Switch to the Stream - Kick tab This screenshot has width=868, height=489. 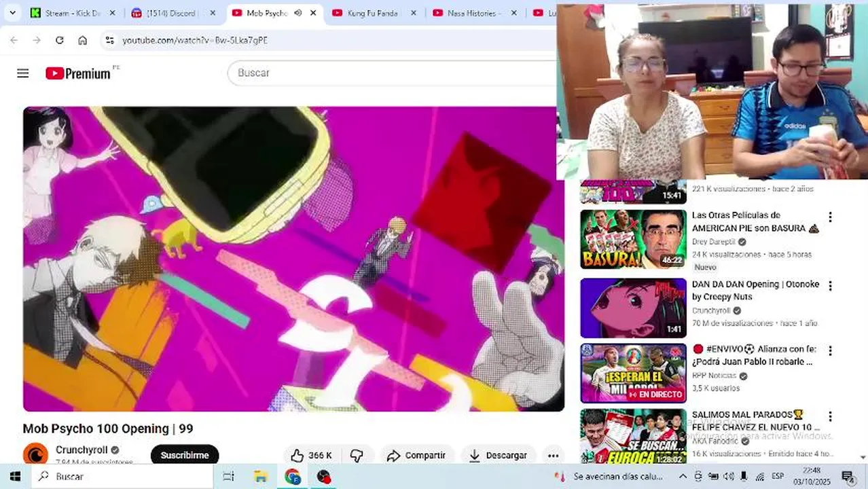(73, 13)
